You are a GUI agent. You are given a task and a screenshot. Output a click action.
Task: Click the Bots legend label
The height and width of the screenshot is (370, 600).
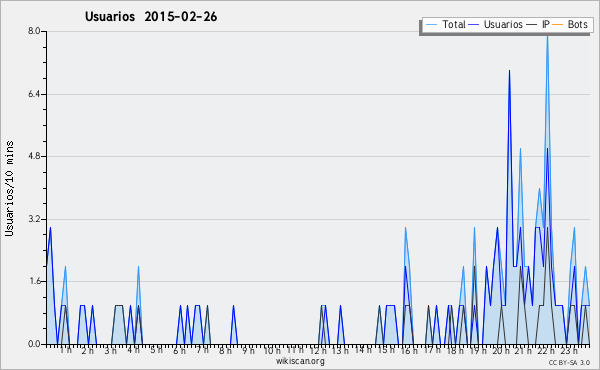pyautogui.click(x=577, y=24)
